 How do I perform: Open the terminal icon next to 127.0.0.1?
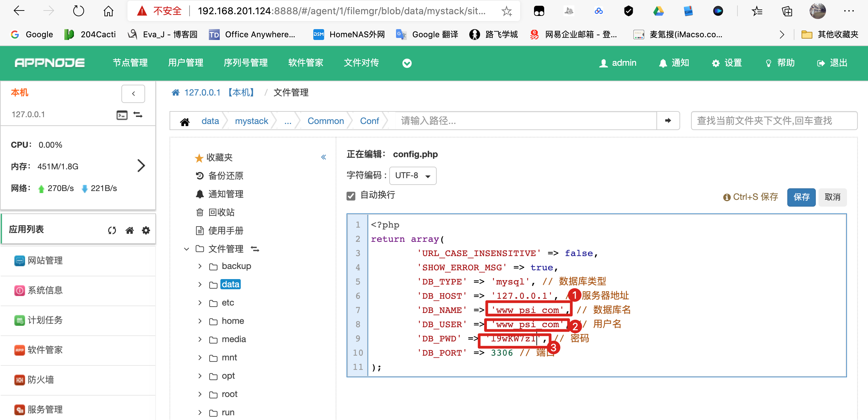coord(122,115)
